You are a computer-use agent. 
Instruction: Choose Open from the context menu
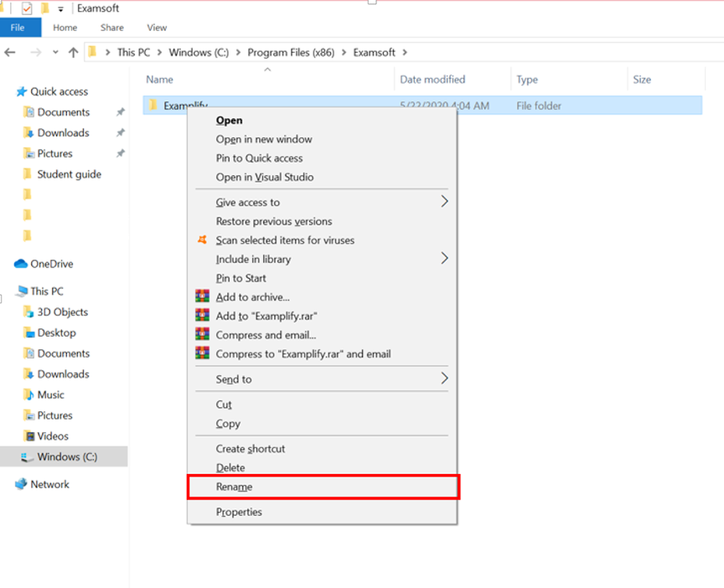tap(322, 121)
